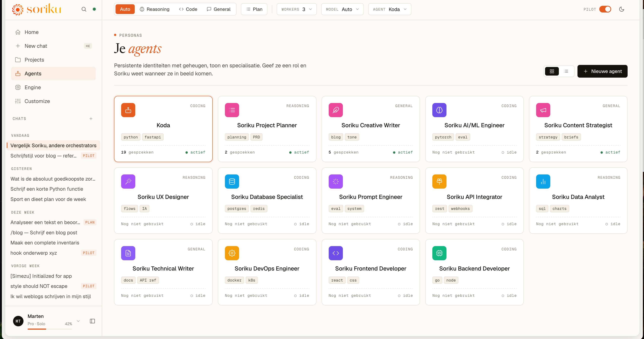This screenshot has height=339, width=644.
Task: Click the UX Designer magic wand icon
Action: pos(128,182)
